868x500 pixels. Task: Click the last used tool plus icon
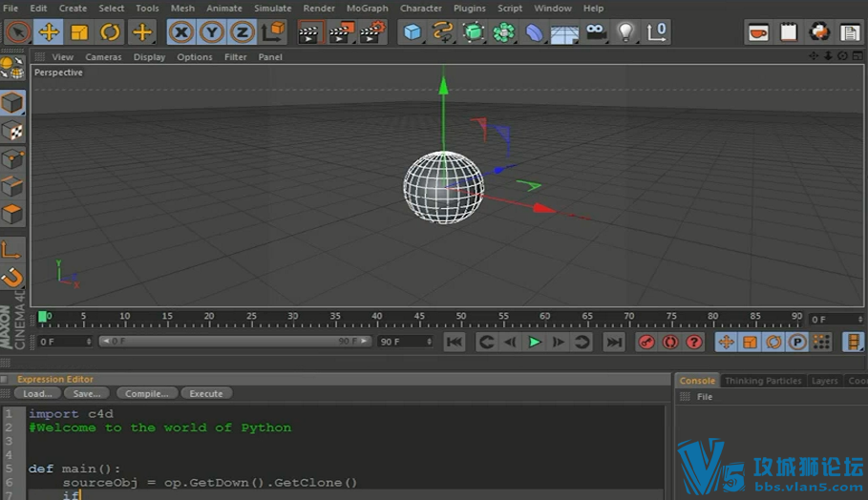click(142, 32)
